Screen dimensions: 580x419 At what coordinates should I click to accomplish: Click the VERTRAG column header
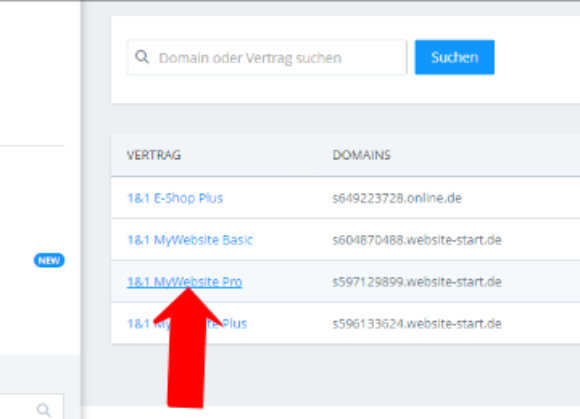[154, 155]
